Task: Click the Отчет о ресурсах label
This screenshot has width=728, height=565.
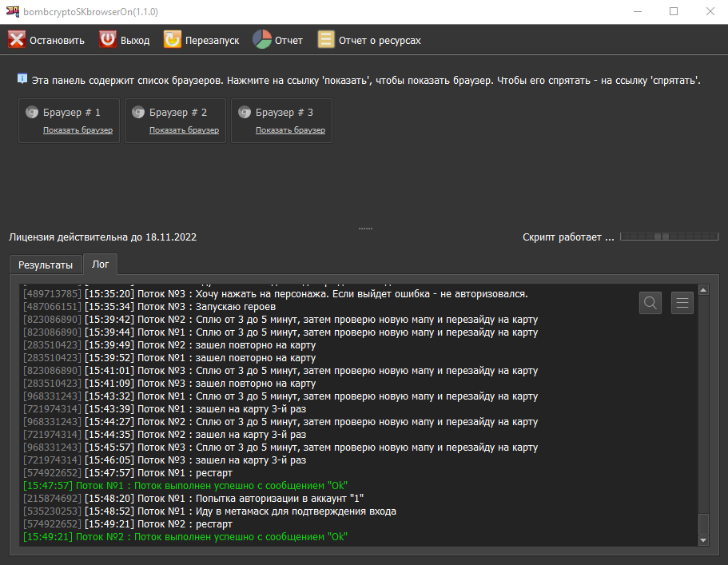Action: [x=380, y=41]
